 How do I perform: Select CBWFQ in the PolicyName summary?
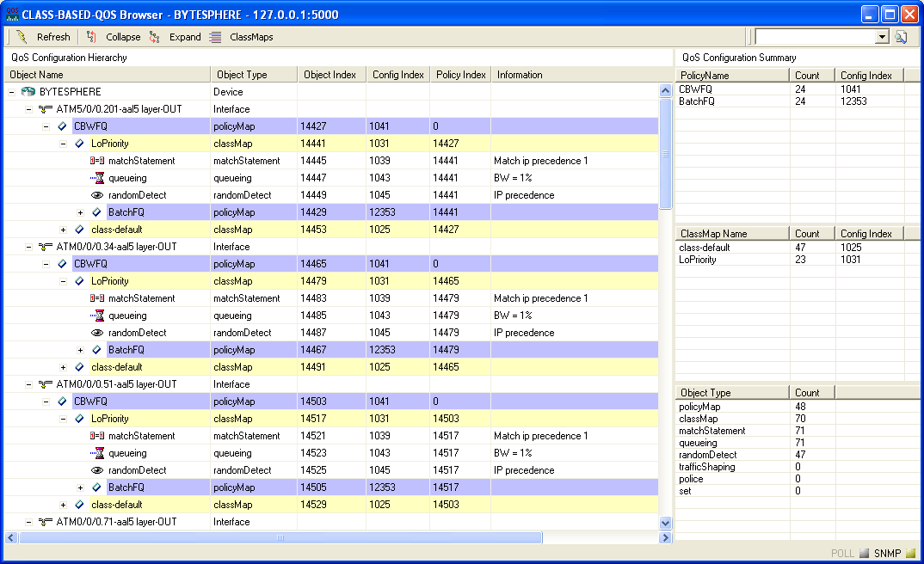pyautogui.click(x=695, y=89)
